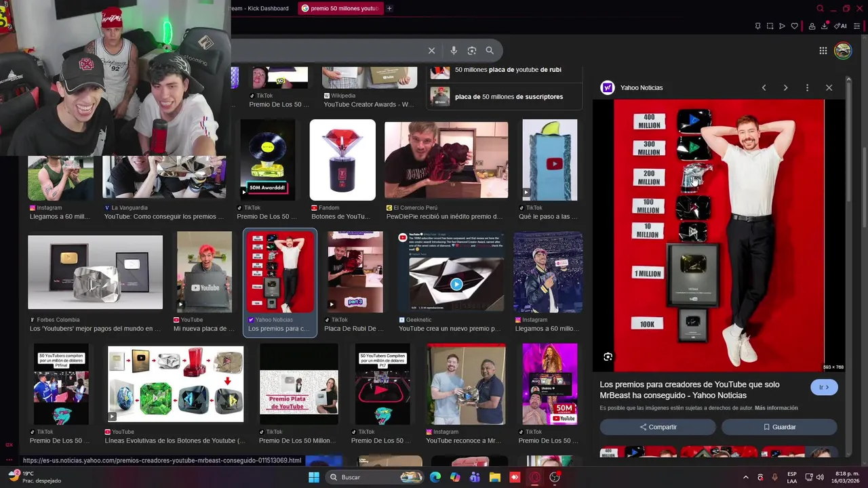Go to next image in preview panel
This screenshot has width=868, height=488.
point(785,87)
